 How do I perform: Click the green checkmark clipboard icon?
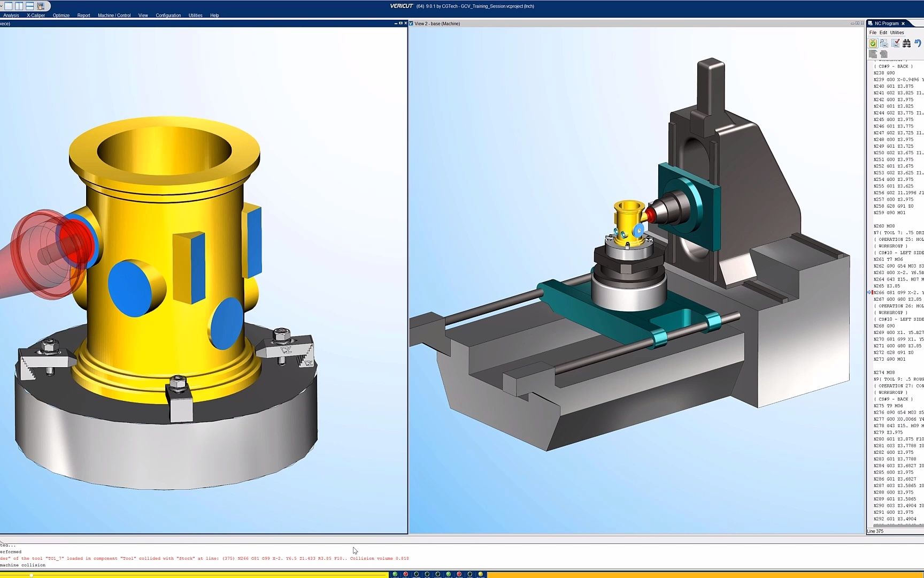[873, 43]
